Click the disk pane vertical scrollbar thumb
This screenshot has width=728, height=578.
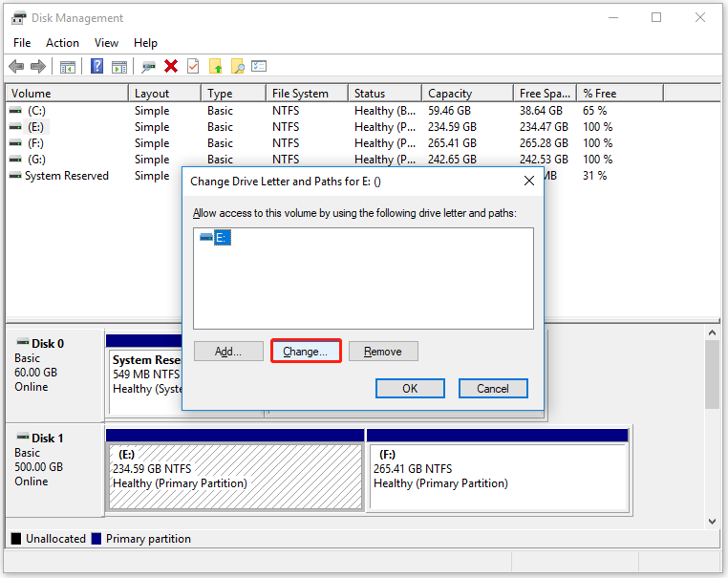(712, 375)
